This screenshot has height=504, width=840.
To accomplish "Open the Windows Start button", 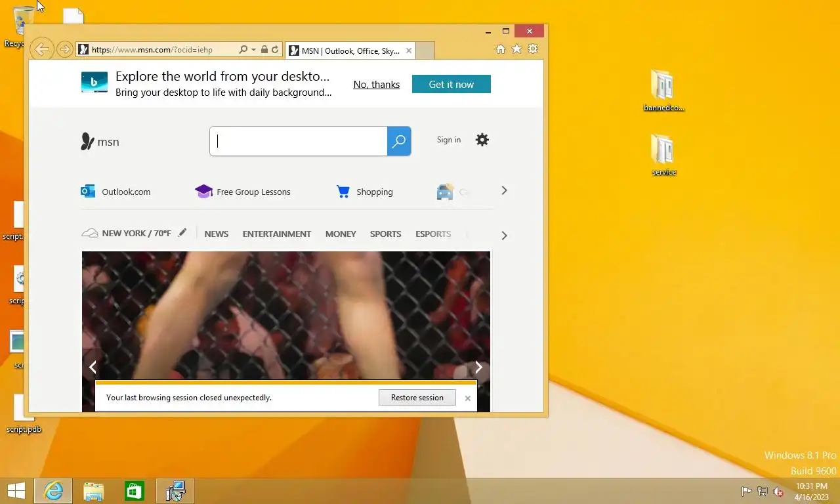I will click(x=16, y=491).
